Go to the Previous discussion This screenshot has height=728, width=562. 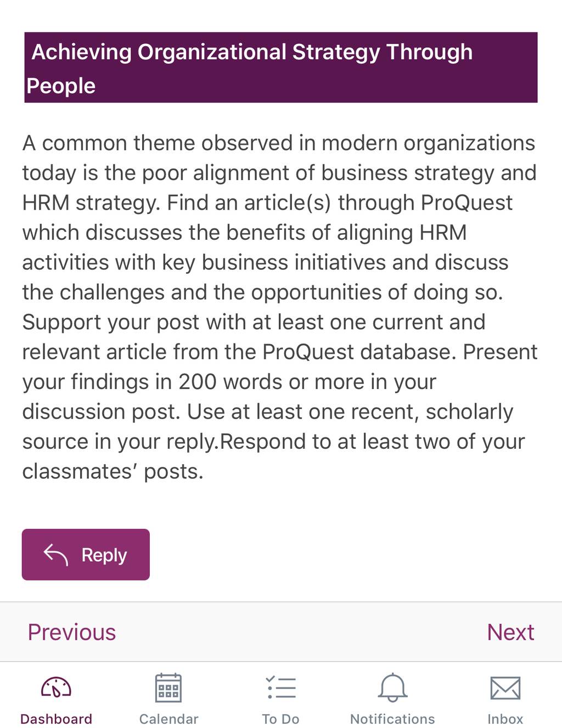(72, 633)
